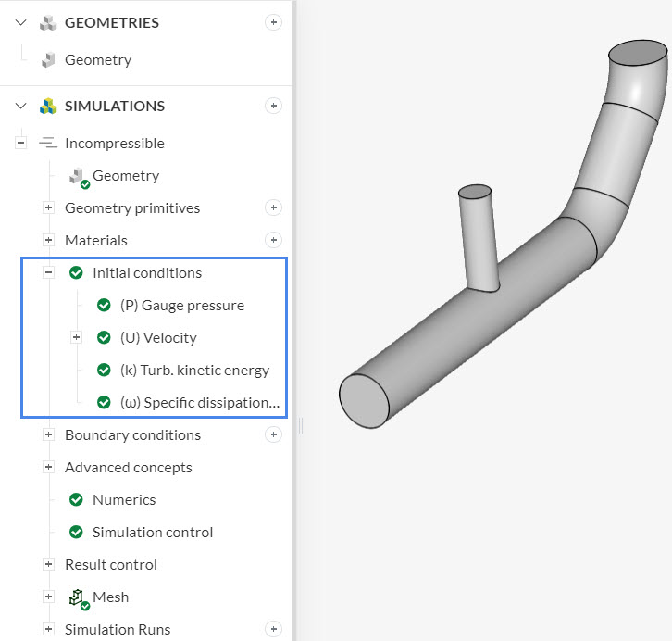This screenshot has width=672, height=641.
Task: Select the Result control item
Action: [110, 564]
